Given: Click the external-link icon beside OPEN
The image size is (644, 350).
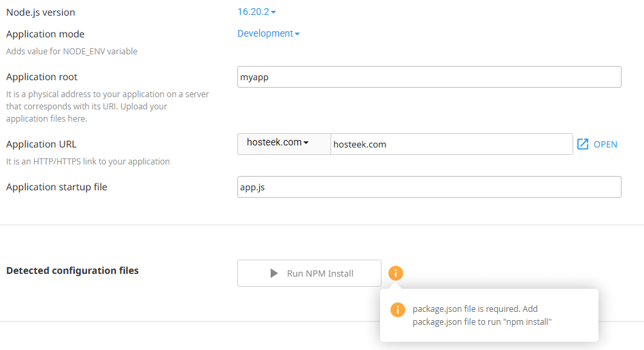Looking at the screenshot, I should (x=582, y=144).
